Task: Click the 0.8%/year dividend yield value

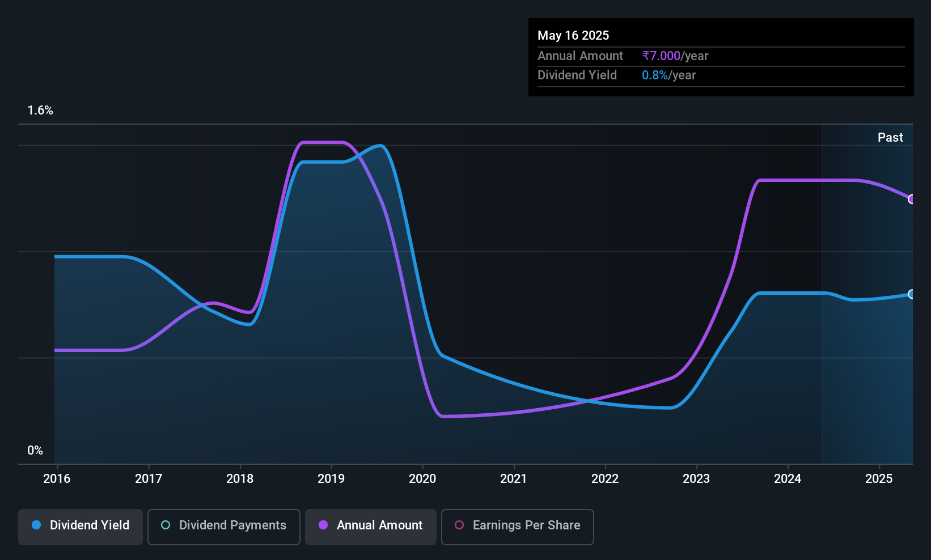Action: pos(668,75)
